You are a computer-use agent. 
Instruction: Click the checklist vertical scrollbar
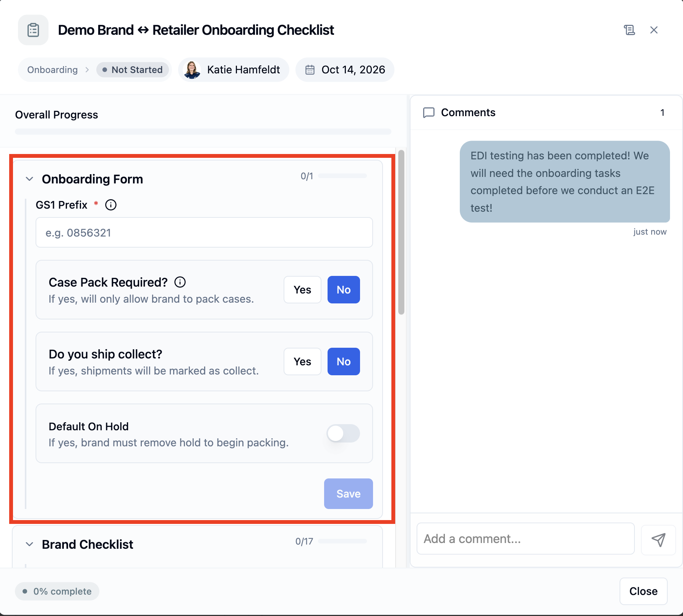(x=401, y=232)
